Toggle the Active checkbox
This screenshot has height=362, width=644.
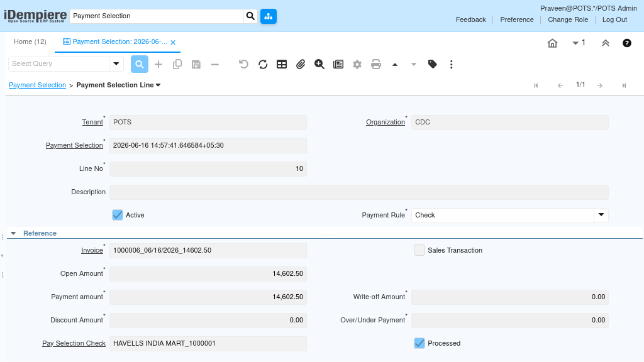118,215
